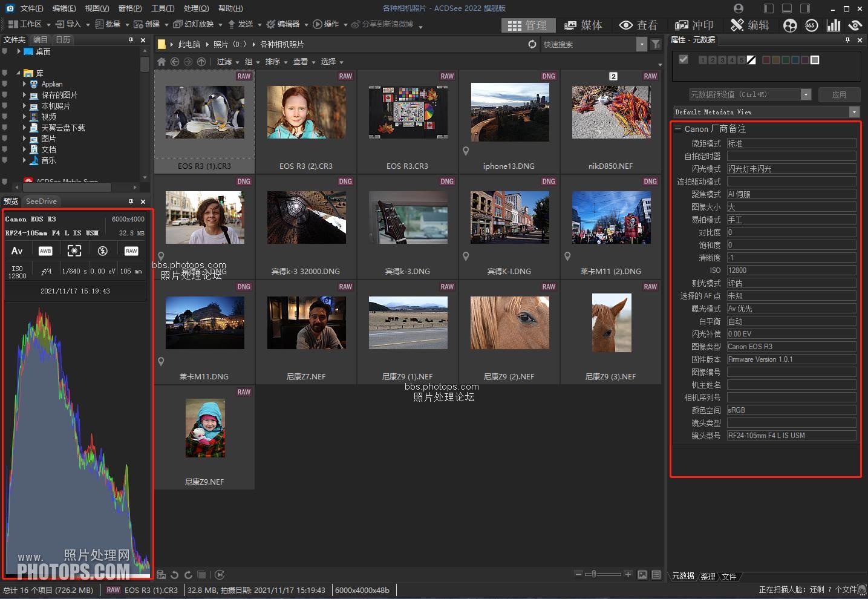This screenshot has width=868, height=599.
Task: Click the auto advance play icon in bottom toolbar
Action: click(220, 575)
